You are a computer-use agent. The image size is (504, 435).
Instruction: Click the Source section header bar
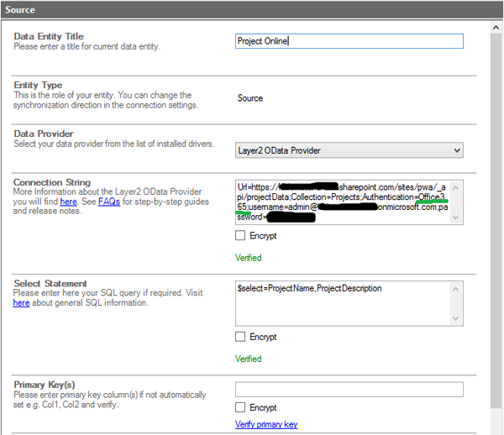tap(252, 9)
